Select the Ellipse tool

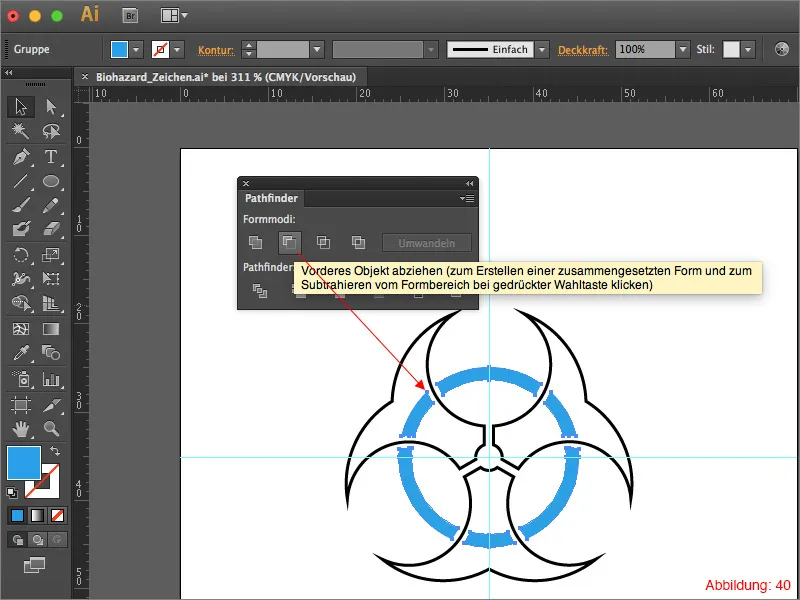coord(51,181)
